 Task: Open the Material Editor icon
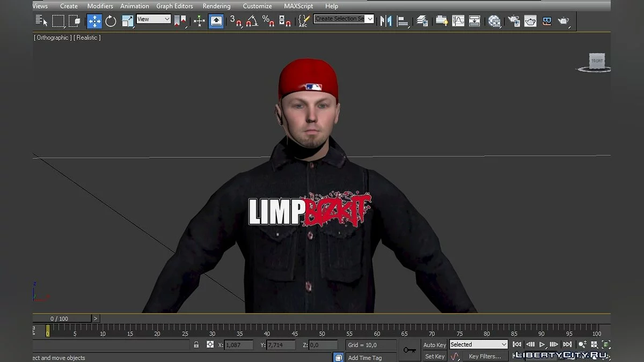pos(494,21)
